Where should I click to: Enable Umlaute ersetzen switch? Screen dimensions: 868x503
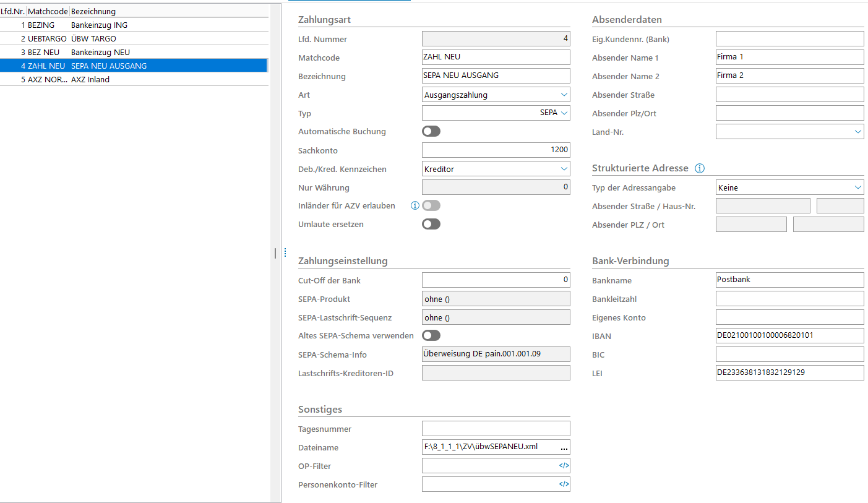tap(431, 224)
